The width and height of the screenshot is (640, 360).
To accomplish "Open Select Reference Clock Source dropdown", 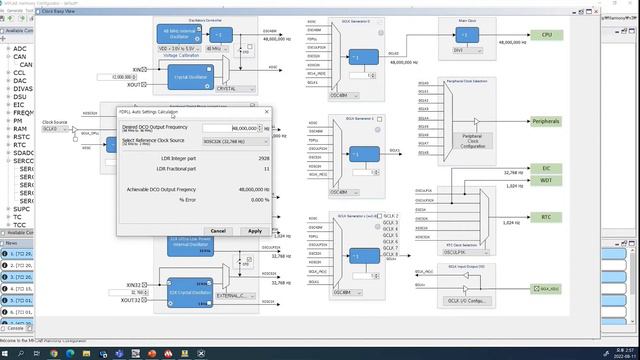I will [x=236, y=141].
